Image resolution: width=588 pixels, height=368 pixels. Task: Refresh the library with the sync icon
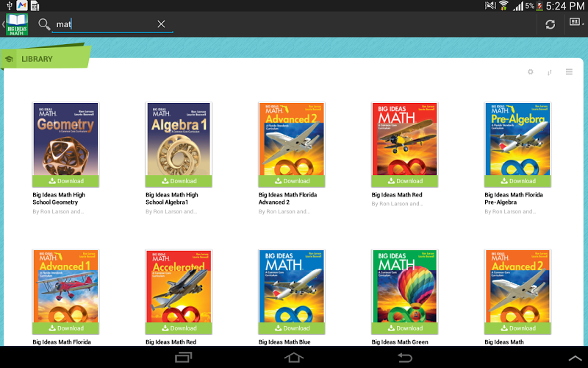550,24
